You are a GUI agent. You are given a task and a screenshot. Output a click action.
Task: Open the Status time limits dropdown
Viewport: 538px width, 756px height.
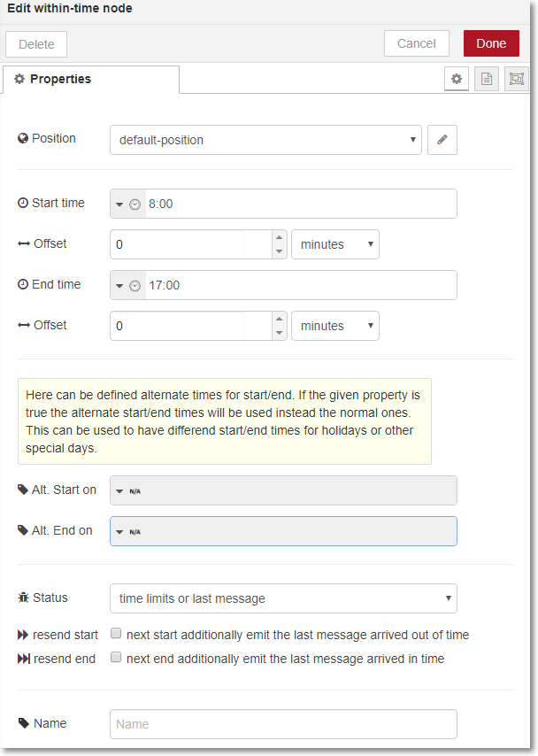point(283,598)
